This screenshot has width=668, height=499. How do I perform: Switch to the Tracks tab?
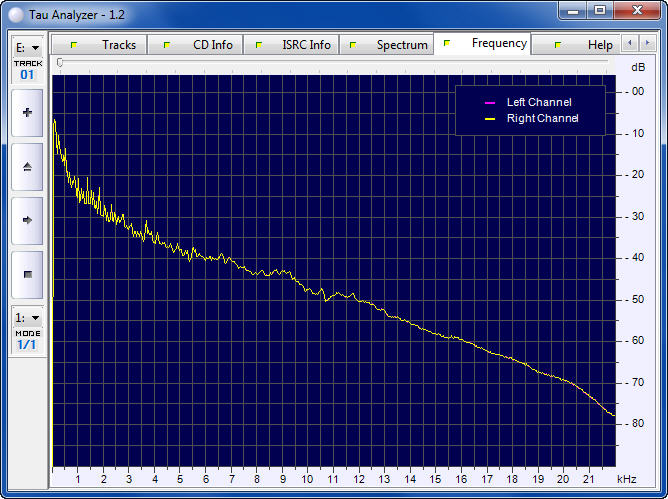point(99,45)
